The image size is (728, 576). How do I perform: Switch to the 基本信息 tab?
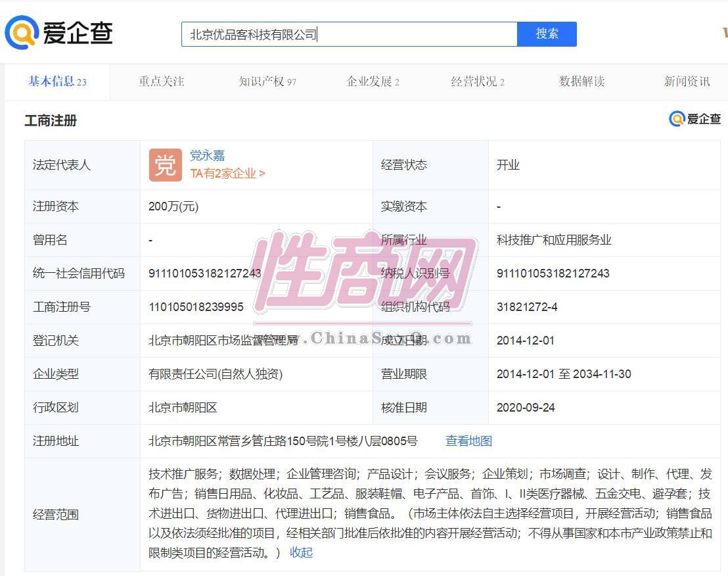(x=57, y=82)
